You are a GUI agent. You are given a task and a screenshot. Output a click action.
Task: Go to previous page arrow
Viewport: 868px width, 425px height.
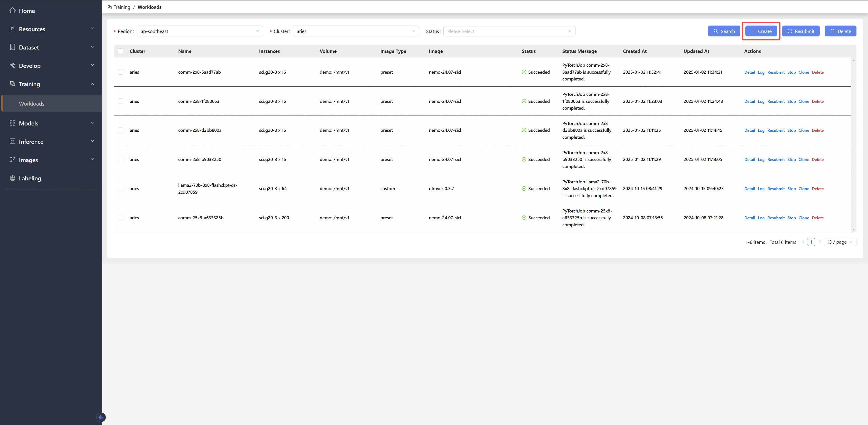click(803, 242)
